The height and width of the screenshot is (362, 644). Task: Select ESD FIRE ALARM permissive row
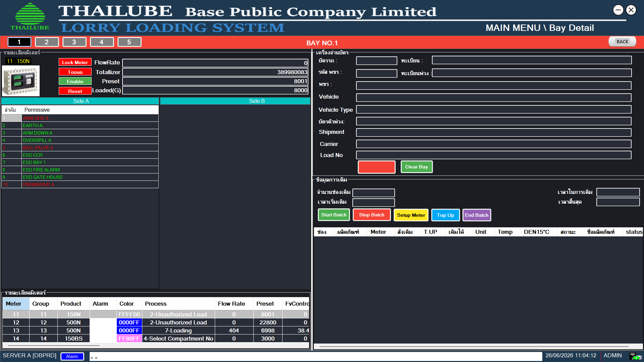click(x=80, y=170)
